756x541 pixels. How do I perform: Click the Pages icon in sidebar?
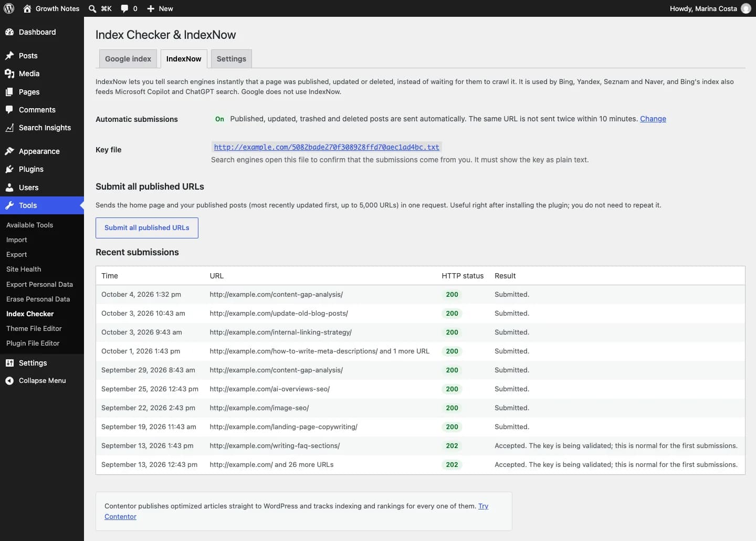[9, 92]
